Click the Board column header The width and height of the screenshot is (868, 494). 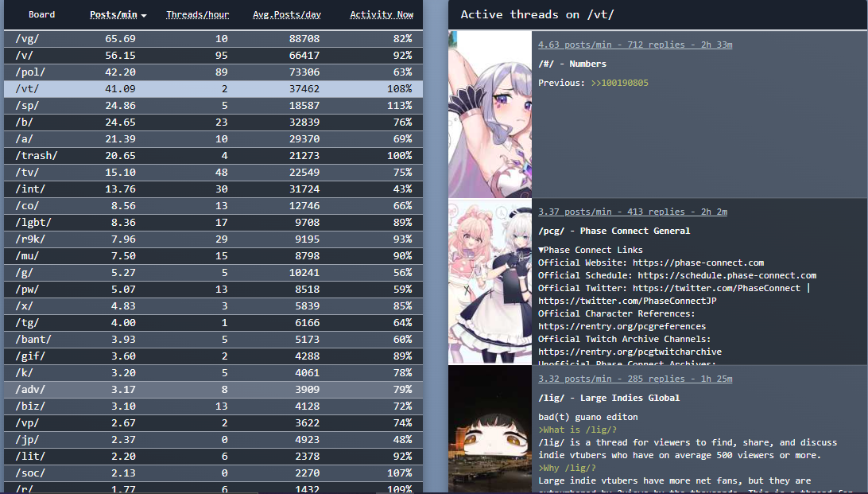pos(41,14)
